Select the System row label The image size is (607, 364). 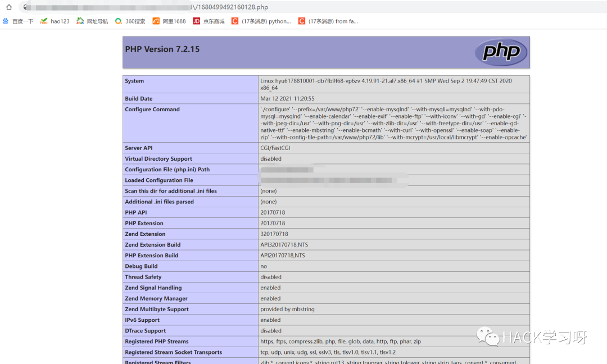pos(134,81)
